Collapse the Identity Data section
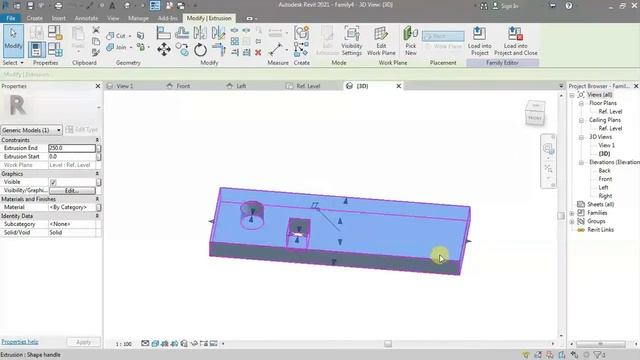This screenshot has width=640, height=360. pos(97,216)
